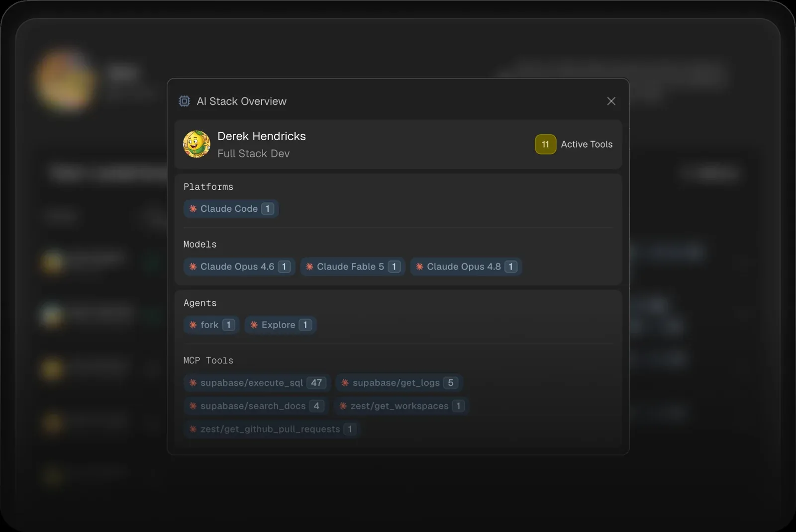The height and width of the screenshot is (532, 796).
Task: Click the Derek Hendricks name text
Action: point(262,136)
